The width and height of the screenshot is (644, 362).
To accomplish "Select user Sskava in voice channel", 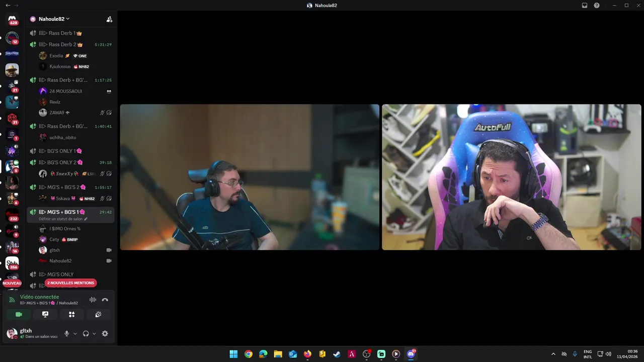I will 75,198.
